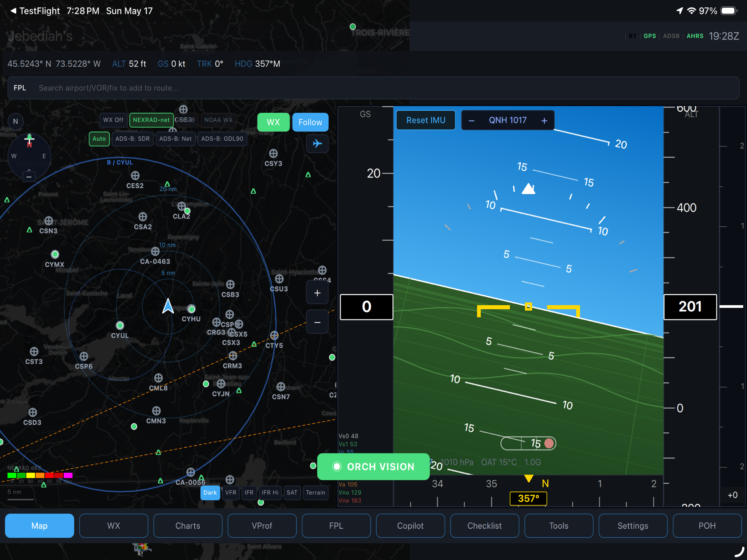Open the Tools tab
This screenshot has height=560, width=747.
[559, 526]
